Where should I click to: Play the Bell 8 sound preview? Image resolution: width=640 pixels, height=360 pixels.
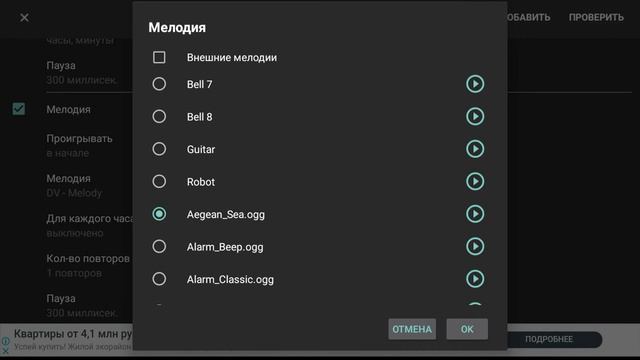point(475,117)
